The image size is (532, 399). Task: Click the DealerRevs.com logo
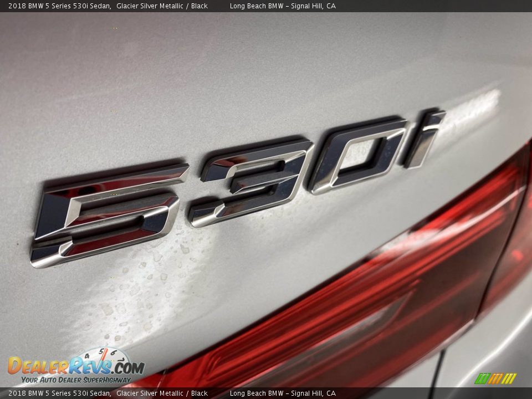coord(76,367)
